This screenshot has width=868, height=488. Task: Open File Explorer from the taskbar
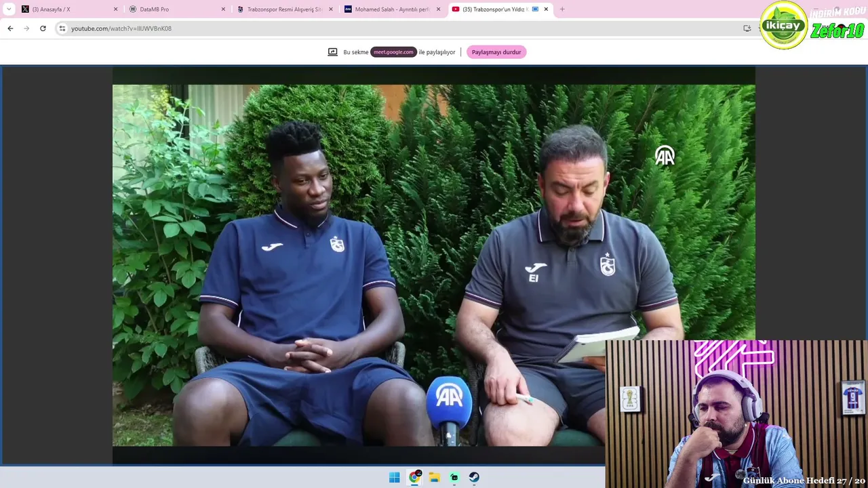point(434,477)
